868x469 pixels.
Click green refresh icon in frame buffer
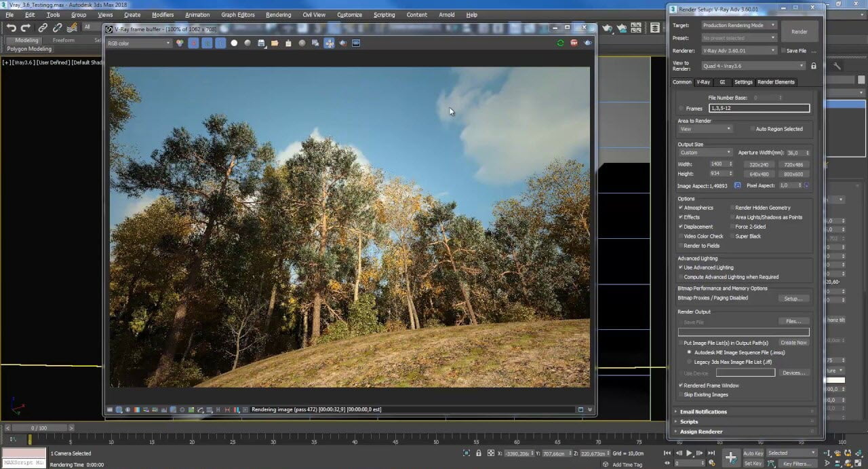pos(560,43)
